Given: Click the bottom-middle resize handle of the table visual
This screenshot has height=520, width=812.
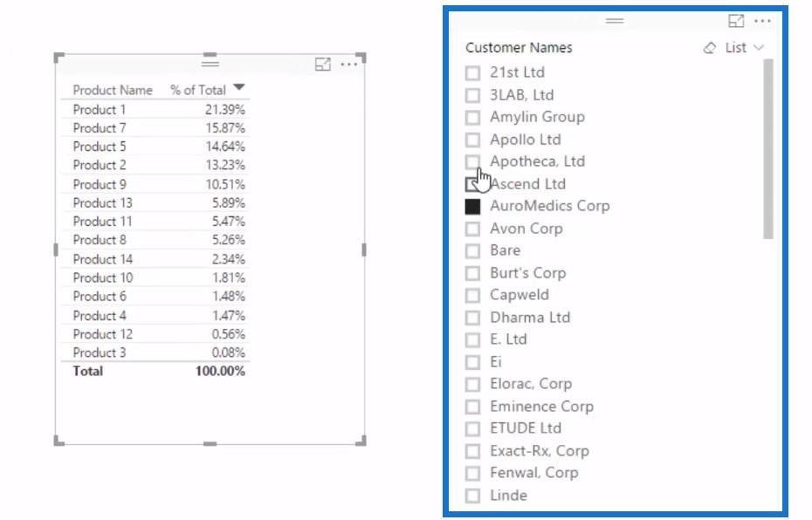Looking at the screenshot, I should 210,443.
